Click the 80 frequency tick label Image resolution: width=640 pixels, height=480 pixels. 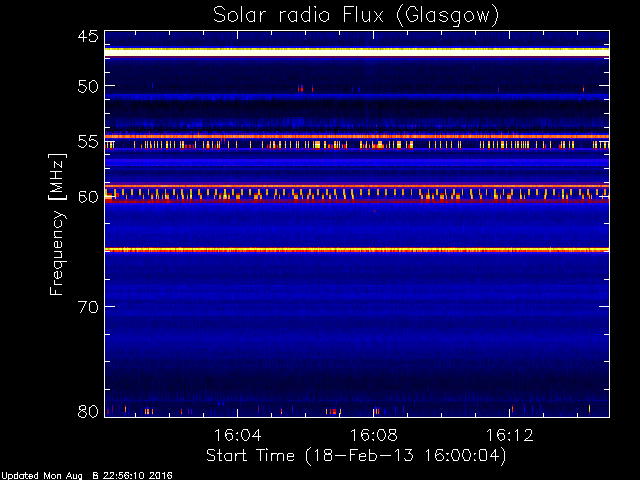[x=88, y=411]
